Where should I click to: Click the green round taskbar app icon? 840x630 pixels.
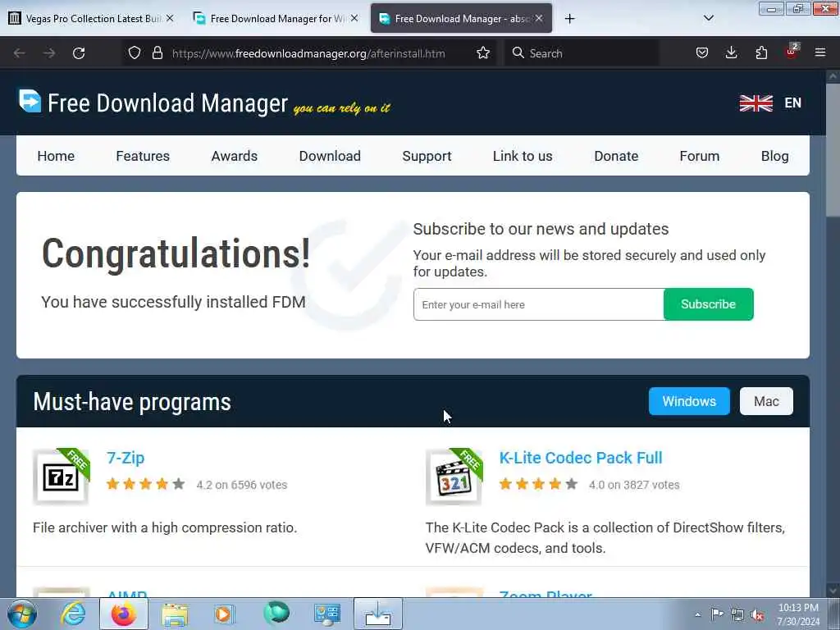(276, 613)
